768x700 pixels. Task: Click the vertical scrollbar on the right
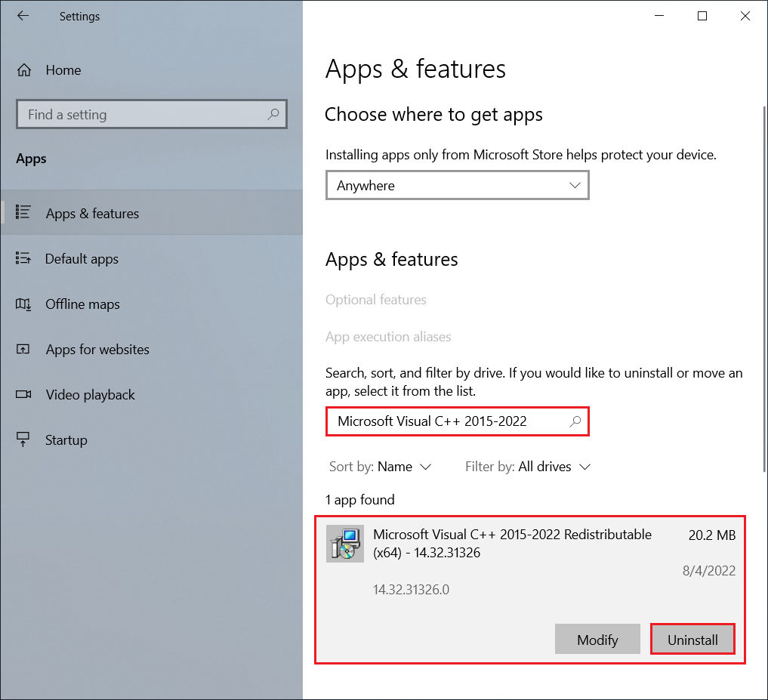[764, 289]
